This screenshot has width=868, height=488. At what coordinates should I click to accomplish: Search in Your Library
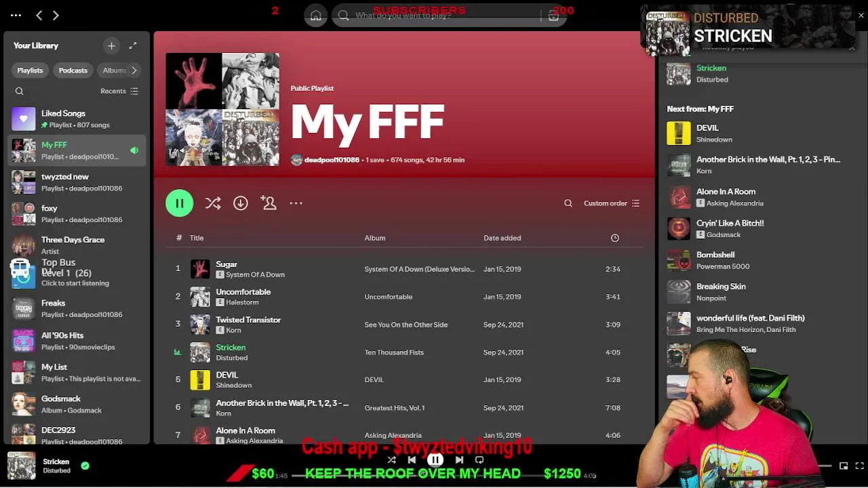[20, 91]
